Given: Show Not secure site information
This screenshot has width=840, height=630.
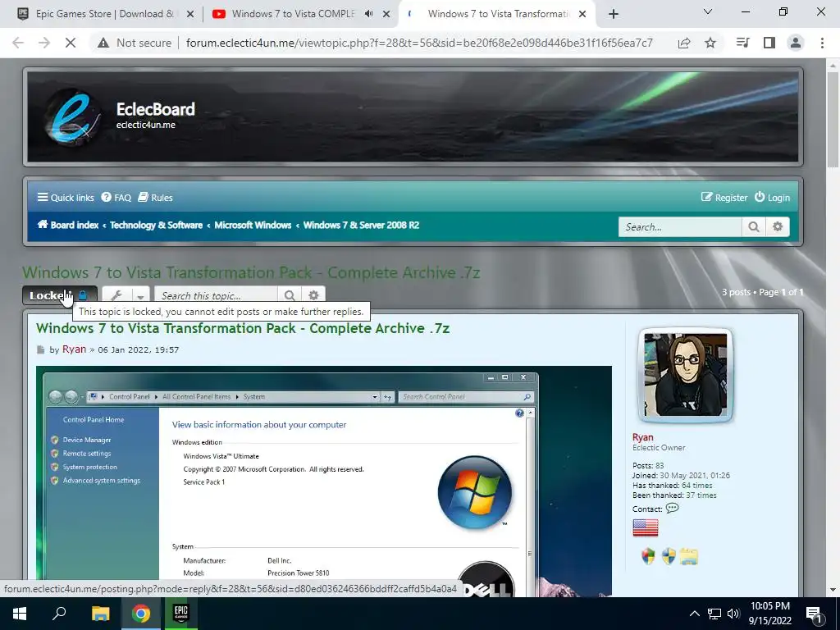Looking at the screenshot, I should [x=135, y=43].
